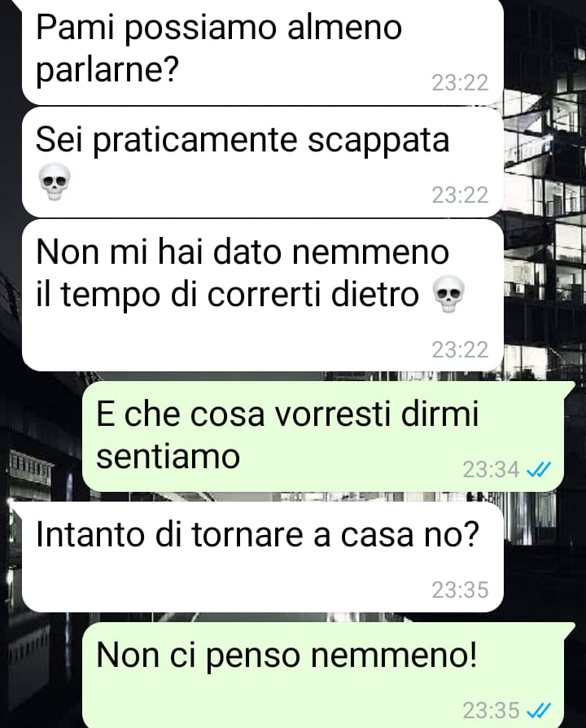Tap the 23:34 timestamp on the green bubble

click(491, 469)
